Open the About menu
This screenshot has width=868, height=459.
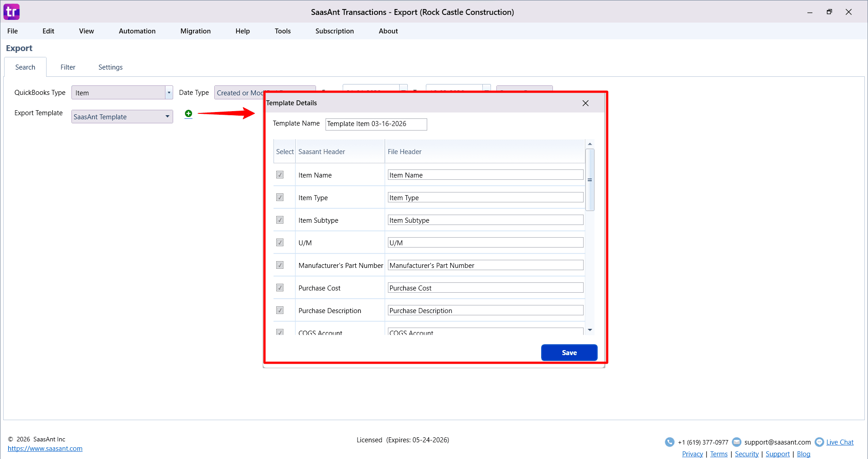tap(388, 31)
